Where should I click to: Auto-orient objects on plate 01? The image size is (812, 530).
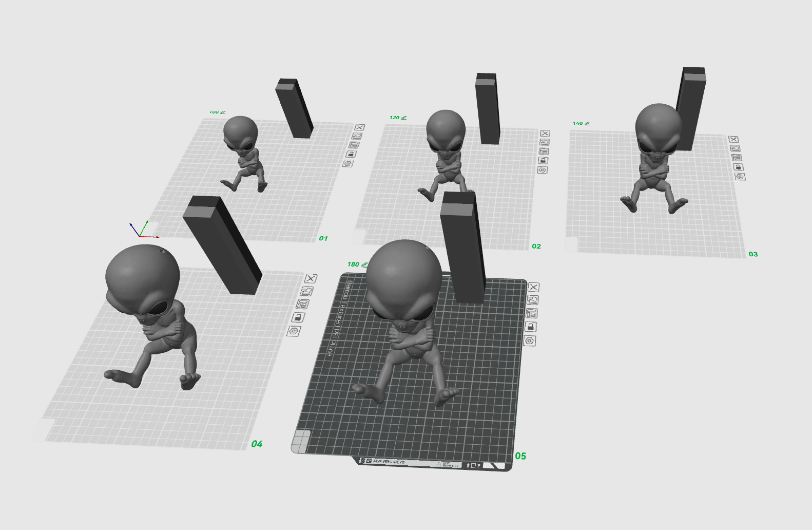click(x=357, y=136)
